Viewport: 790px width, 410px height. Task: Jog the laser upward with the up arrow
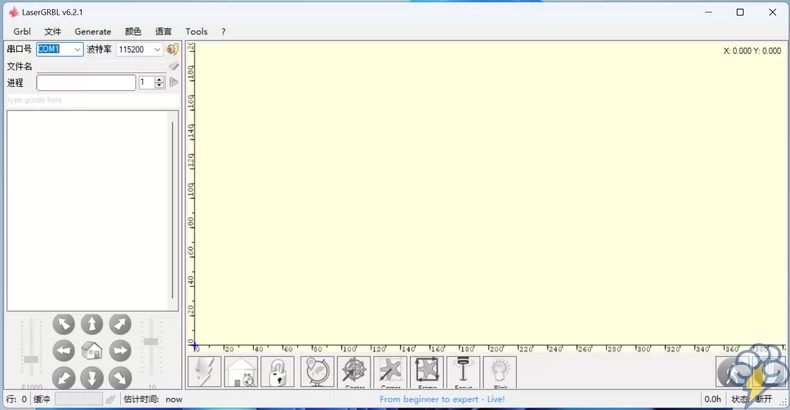click(x=92, y=324)
